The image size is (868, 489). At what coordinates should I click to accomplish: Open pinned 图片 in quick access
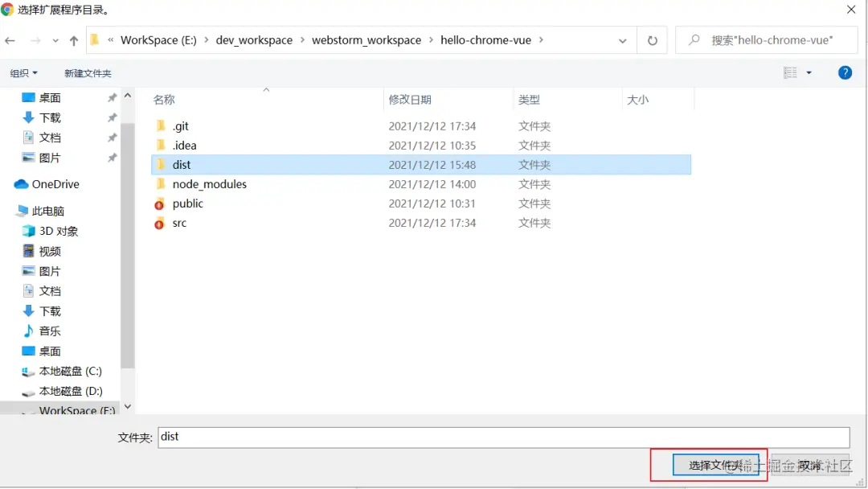click(49, 158)
